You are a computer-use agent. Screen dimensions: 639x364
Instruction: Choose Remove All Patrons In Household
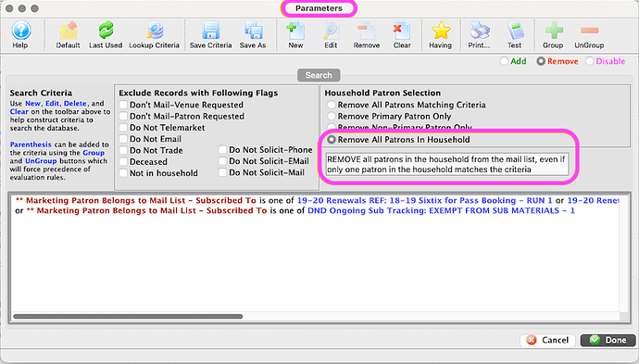[x=332, y=140]
